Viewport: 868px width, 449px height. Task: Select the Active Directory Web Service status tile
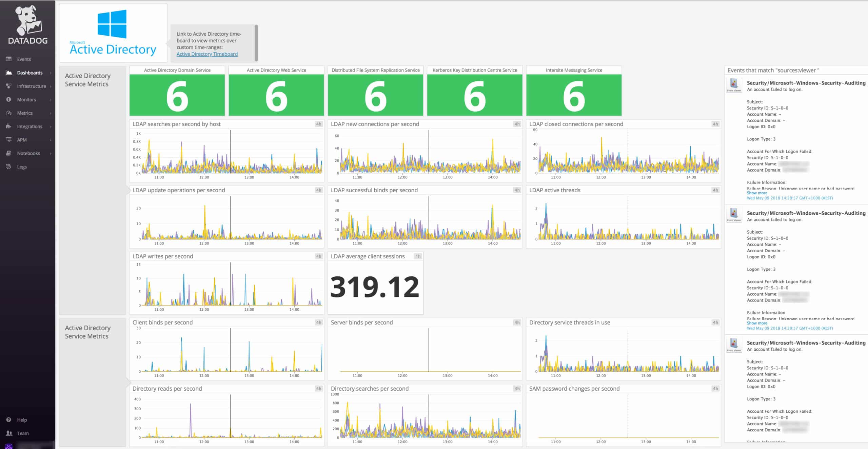[276, 91]
